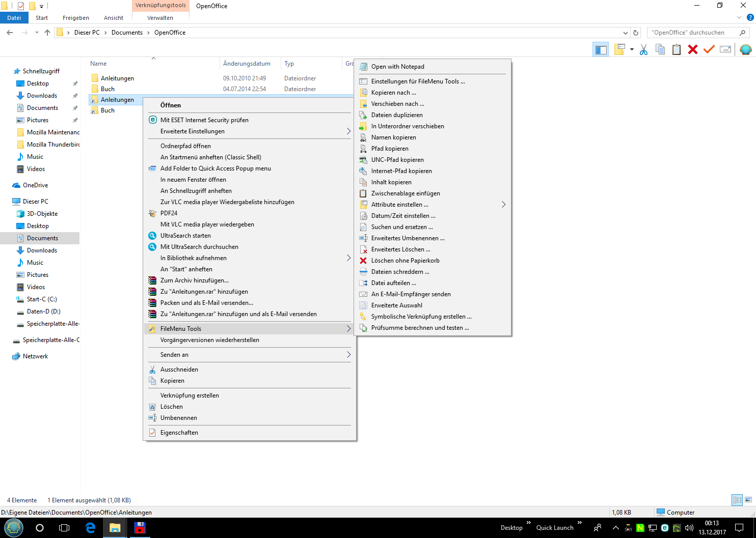The width and height of the screenshot is (756, 538).
Task: Open address bar history dropdown arrow
Action: pyautogui.click(x=626, y=33)
